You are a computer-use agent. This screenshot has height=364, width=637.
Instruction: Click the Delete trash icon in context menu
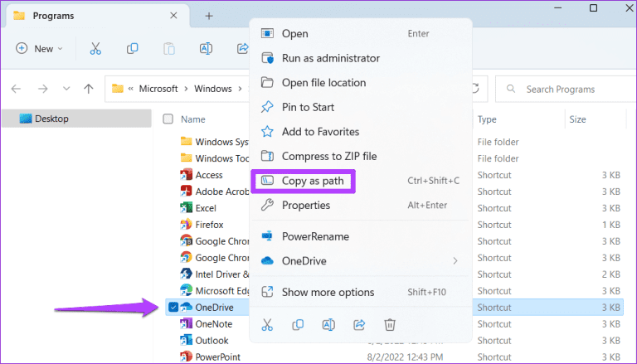click(x=390, y=324)
